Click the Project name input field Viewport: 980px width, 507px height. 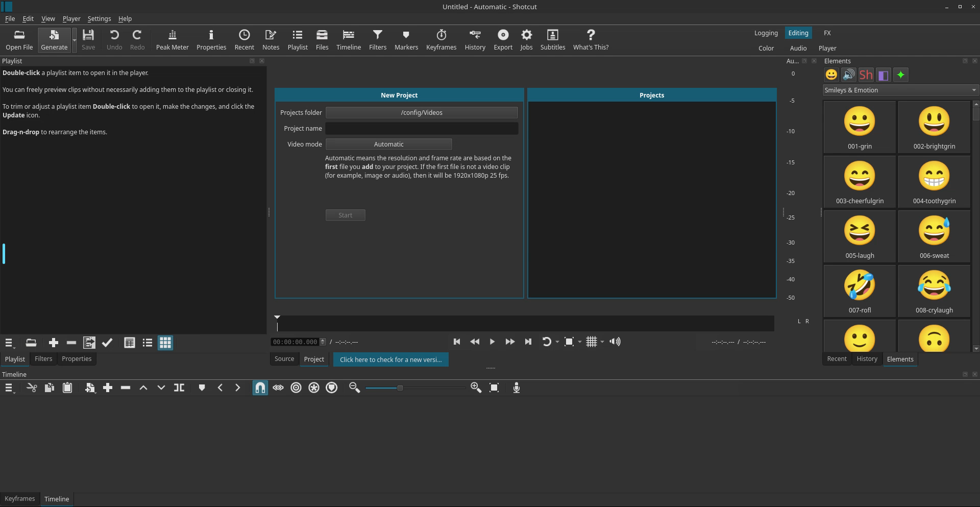tap(422, 129)
